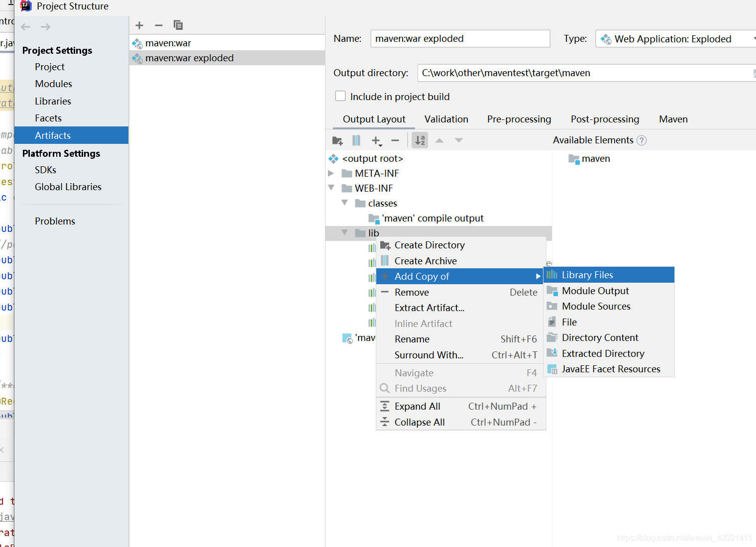Enable Include in project build checkbox
Image resolution: width=756 pixels, height=547 pixels.
[x=340, y=96]
